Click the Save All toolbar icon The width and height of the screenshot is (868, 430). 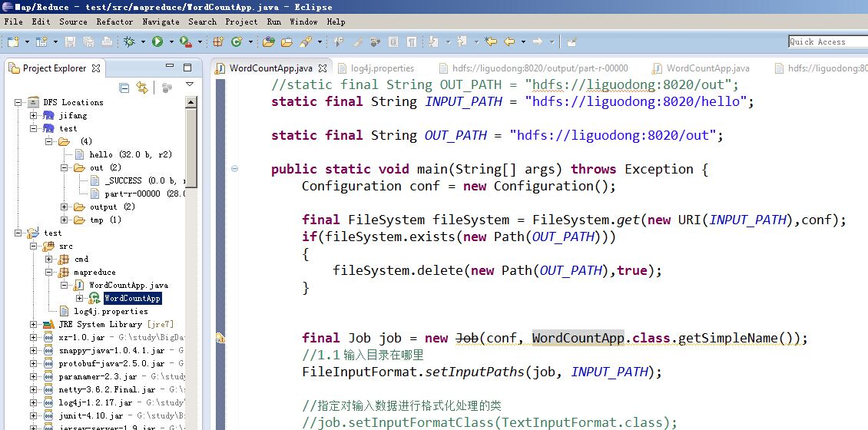88,41
